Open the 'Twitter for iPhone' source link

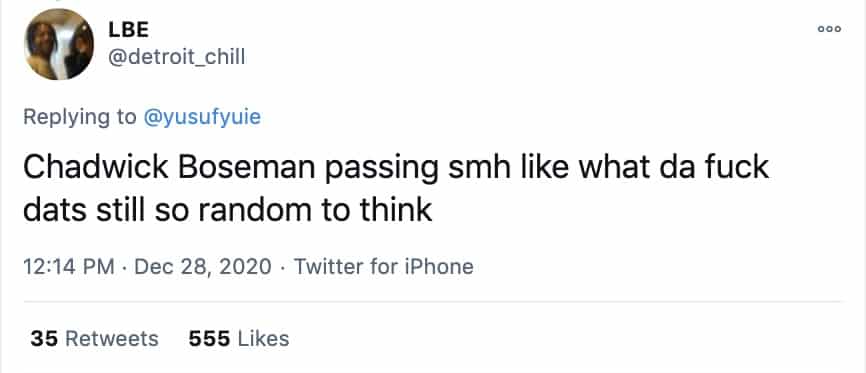pyautogui.click(x=383, y=267)
